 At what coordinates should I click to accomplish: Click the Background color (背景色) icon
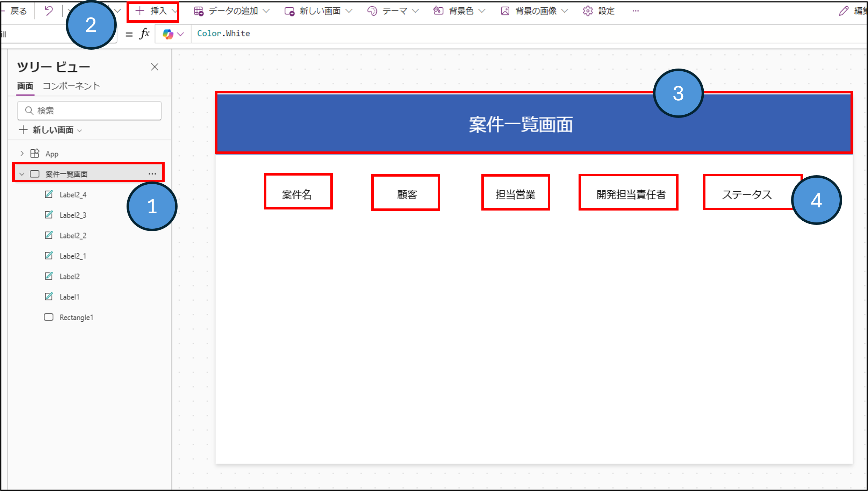[438, 11]
